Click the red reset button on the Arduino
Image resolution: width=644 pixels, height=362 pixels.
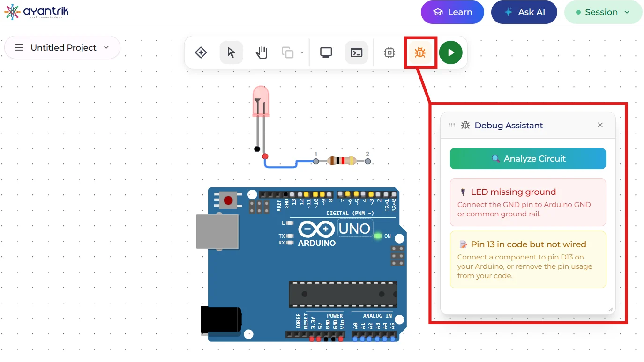click(228, 201)
